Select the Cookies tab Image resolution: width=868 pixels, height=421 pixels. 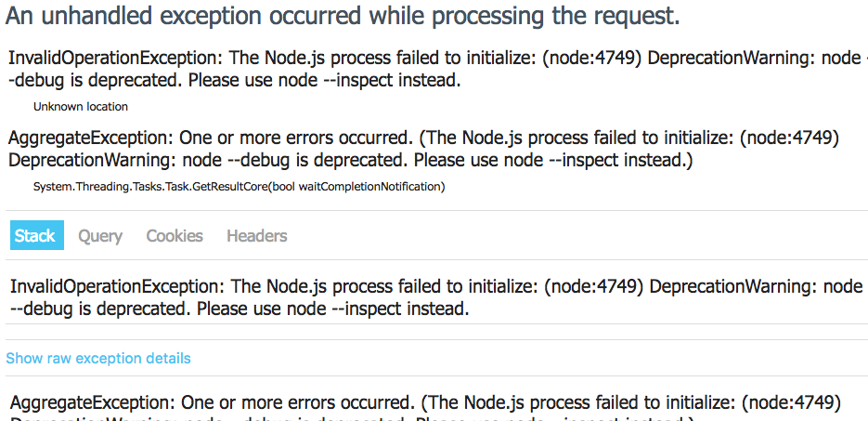175,236
